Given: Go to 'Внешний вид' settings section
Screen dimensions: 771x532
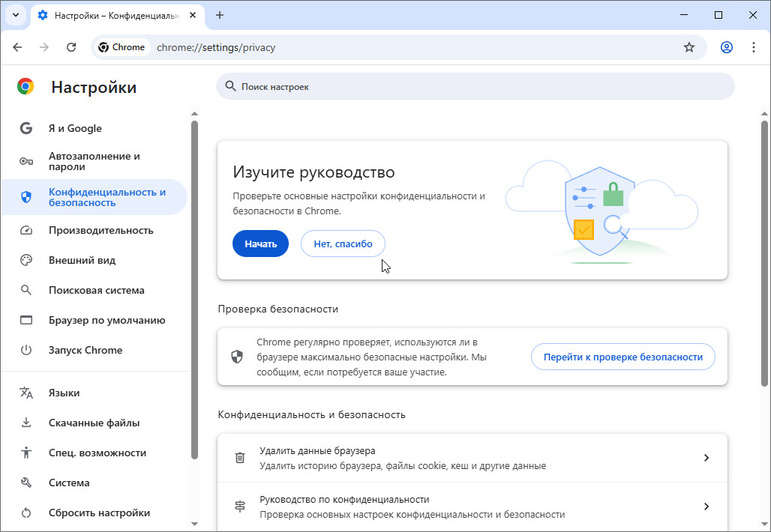Looking at the screenshot, I should pos(82,260).
